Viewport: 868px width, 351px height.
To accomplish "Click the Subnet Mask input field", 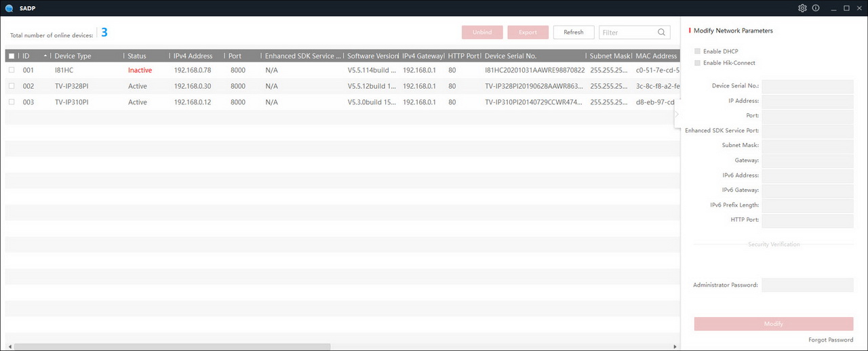I will tap(808, 146).
